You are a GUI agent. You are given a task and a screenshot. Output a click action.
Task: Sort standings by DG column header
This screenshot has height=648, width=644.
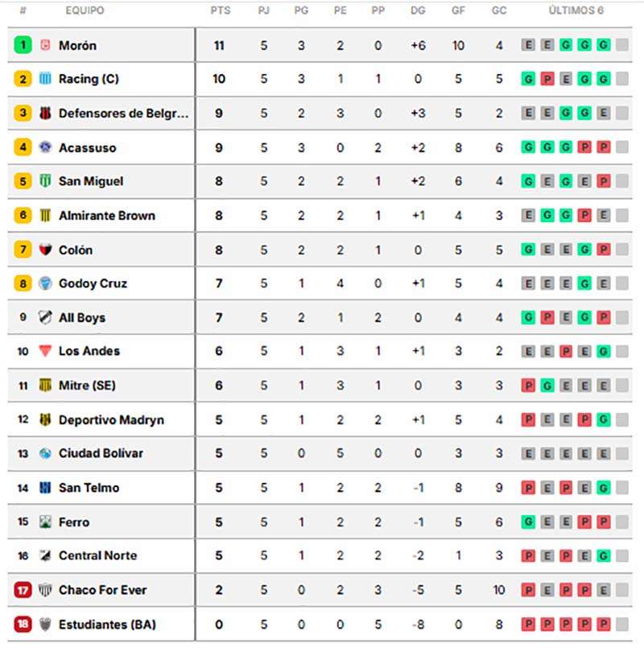pos(418,10)
